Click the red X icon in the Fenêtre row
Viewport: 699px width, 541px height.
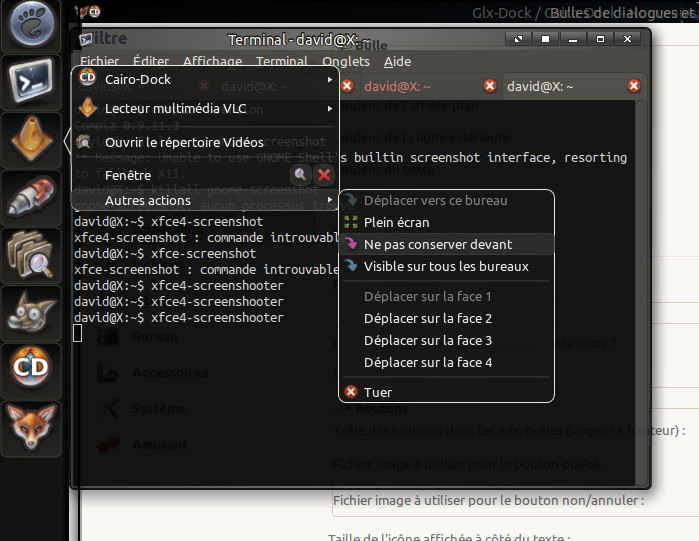coord(324,175)
